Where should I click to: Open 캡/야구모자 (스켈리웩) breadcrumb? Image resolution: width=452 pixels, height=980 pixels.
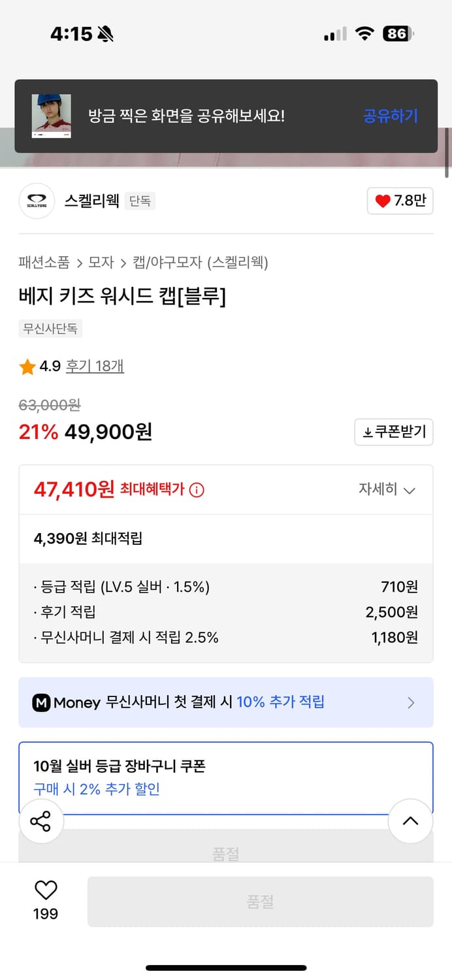tap(200, 263)
